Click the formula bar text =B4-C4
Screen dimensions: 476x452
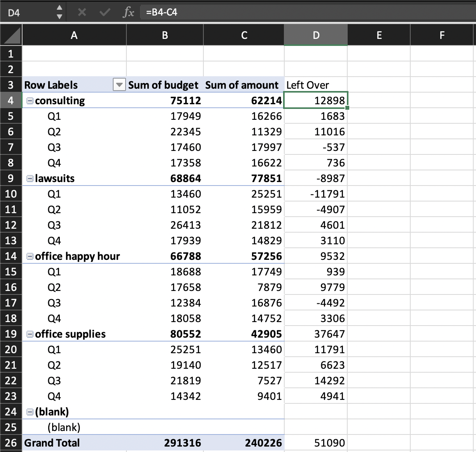[162, 12]
